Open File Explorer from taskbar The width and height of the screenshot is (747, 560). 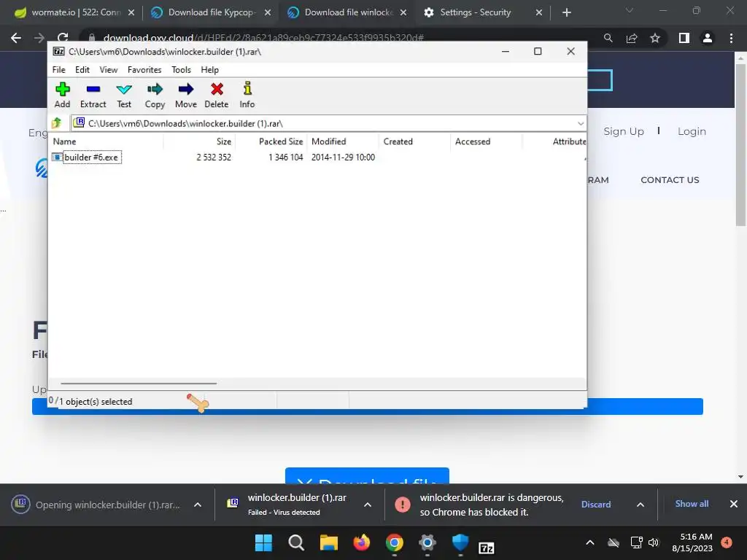click(x=329, y=542)
